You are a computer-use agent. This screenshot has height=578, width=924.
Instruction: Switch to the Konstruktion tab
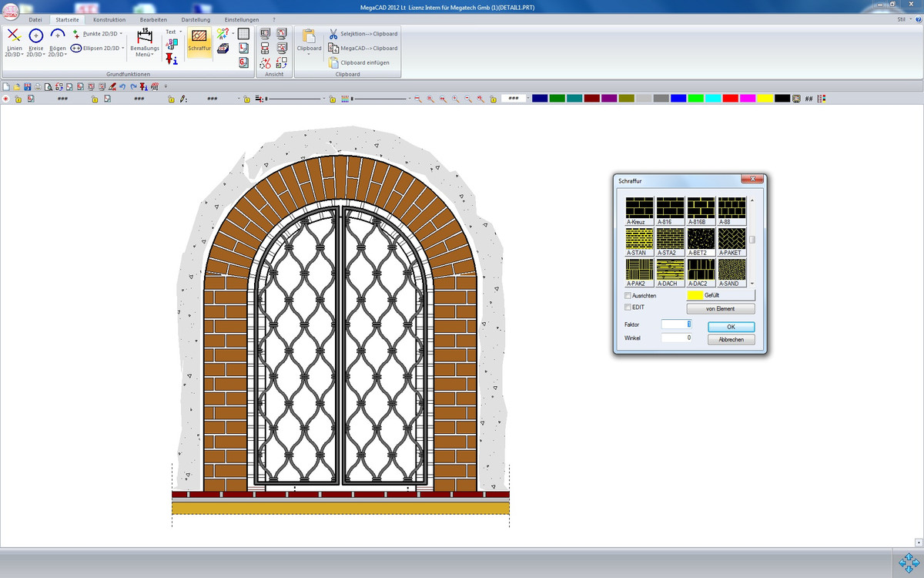point(109,19)
